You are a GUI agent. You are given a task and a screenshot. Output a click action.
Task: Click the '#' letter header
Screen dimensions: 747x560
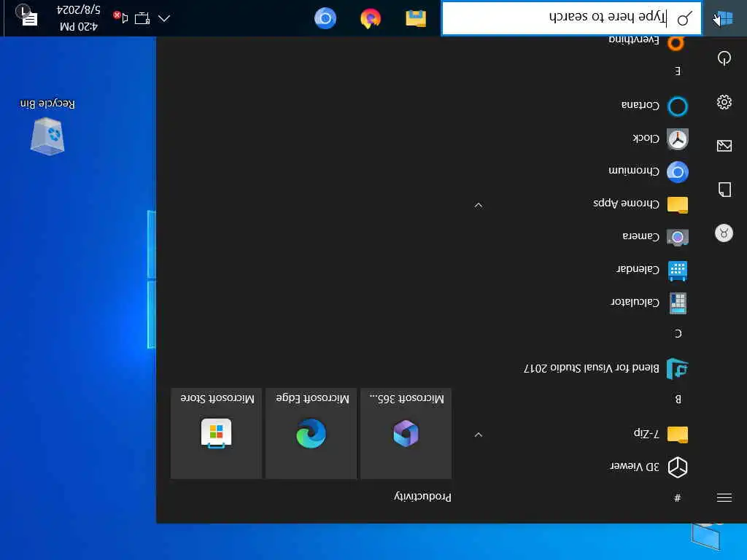click(x=678, y=498)
